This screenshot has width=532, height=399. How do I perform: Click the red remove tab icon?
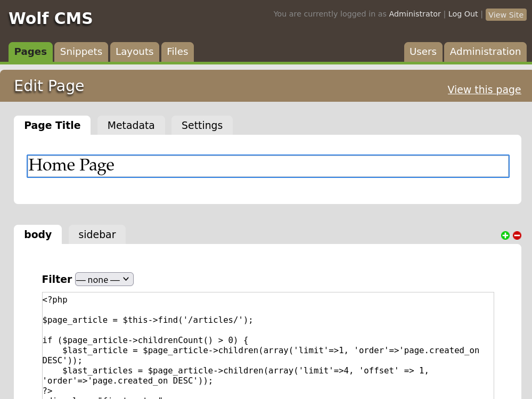click(517, 235)
